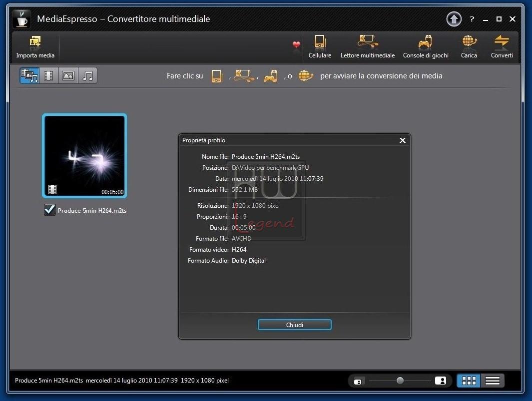Adjust the thumbnail size slider handle
The height and width of the screenshot is (401, 532).
pos(400,381)
